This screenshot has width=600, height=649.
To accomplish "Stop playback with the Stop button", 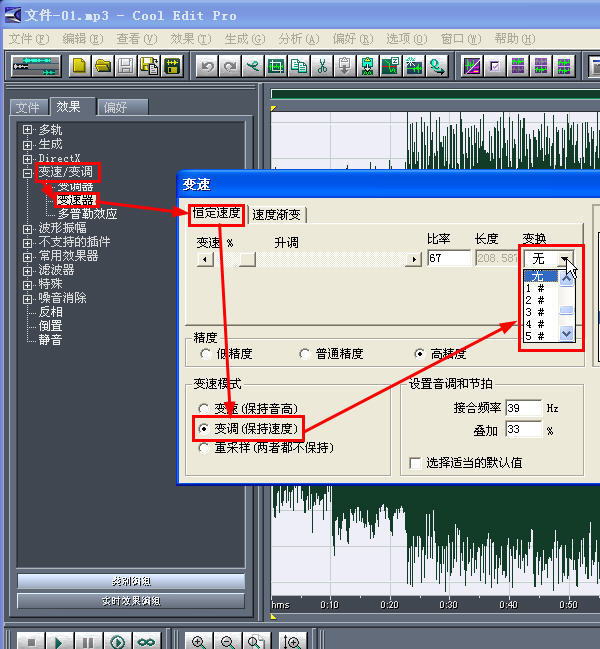I will [31, 642].
